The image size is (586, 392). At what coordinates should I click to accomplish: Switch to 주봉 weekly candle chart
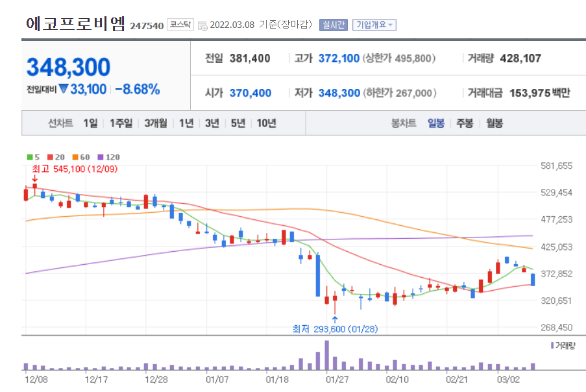(465, 123)
